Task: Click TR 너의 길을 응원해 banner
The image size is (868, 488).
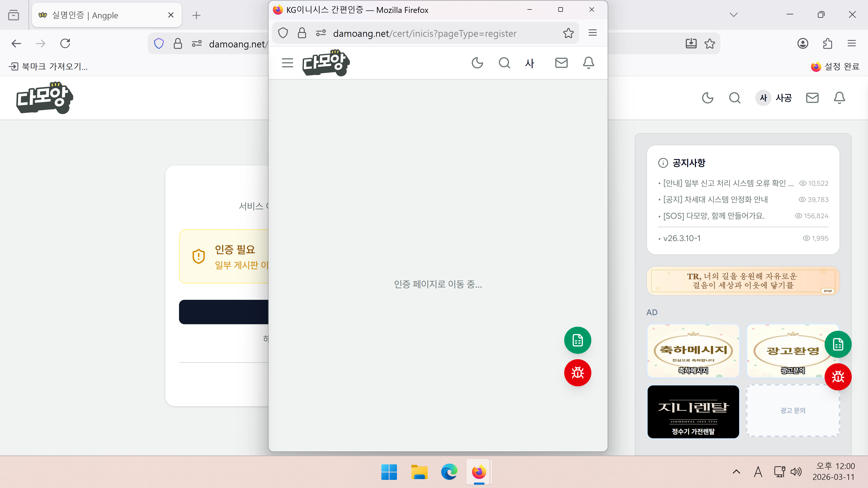Action: (743, 281)
